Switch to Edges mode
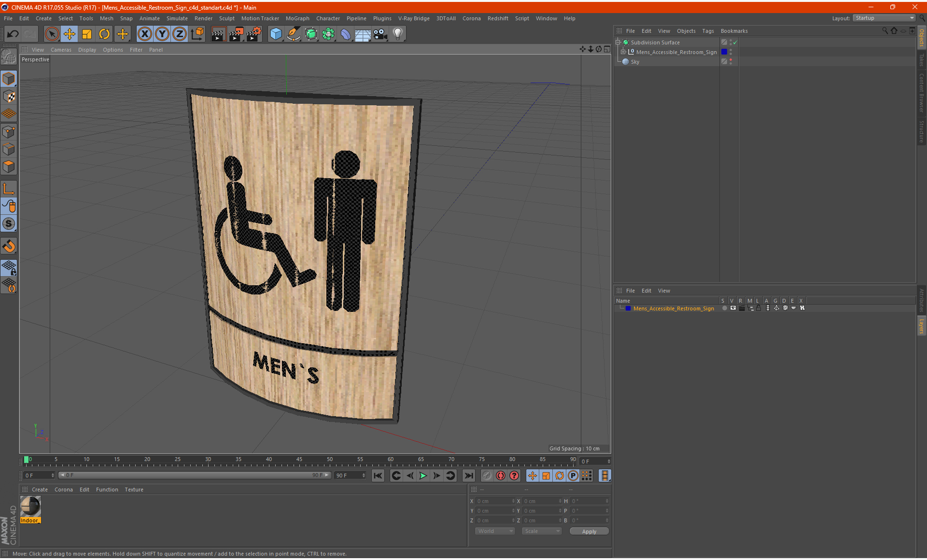927x560 pixels. tap(9, 149)
